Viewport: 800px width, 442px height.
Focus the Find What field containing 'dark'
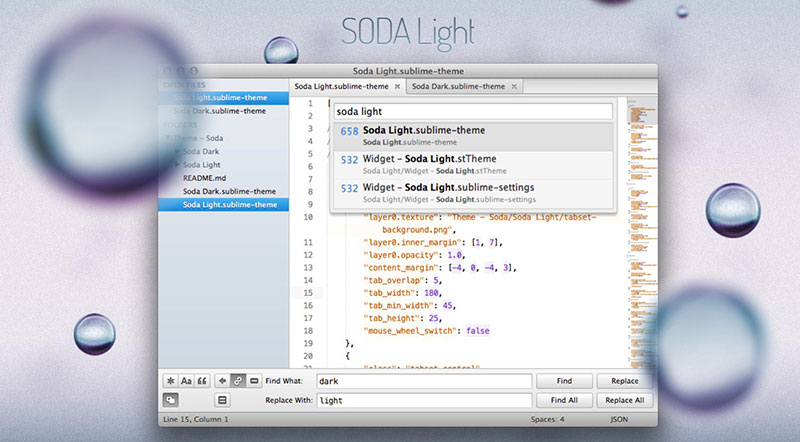tap(424, 381)
